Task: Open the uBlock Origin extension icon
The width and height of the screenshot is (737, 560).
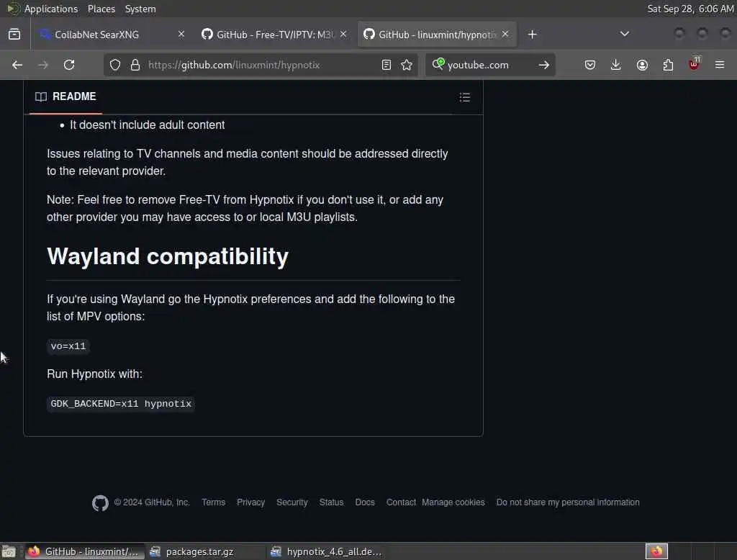Action: (694, 64)
